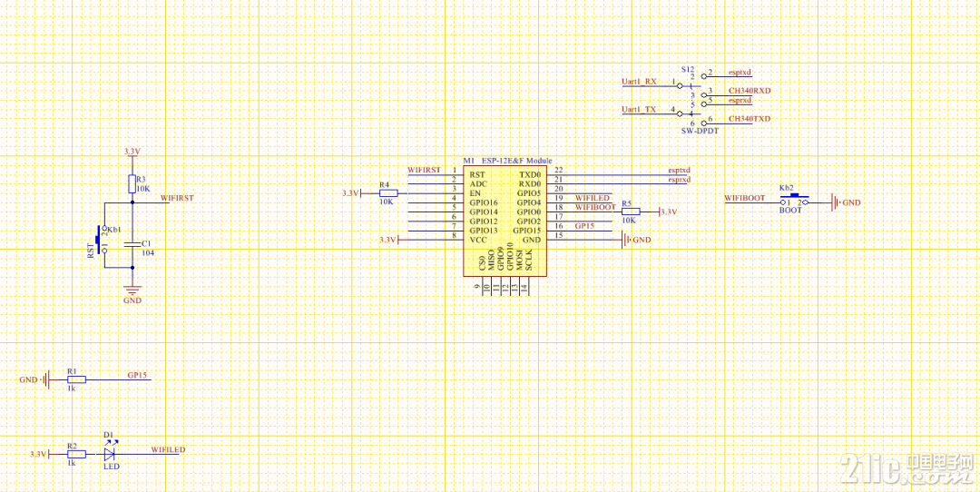Screen dimensions: 980x492
Task: Select resistor R3 in the reset circuit
Action: coord(132,183)
